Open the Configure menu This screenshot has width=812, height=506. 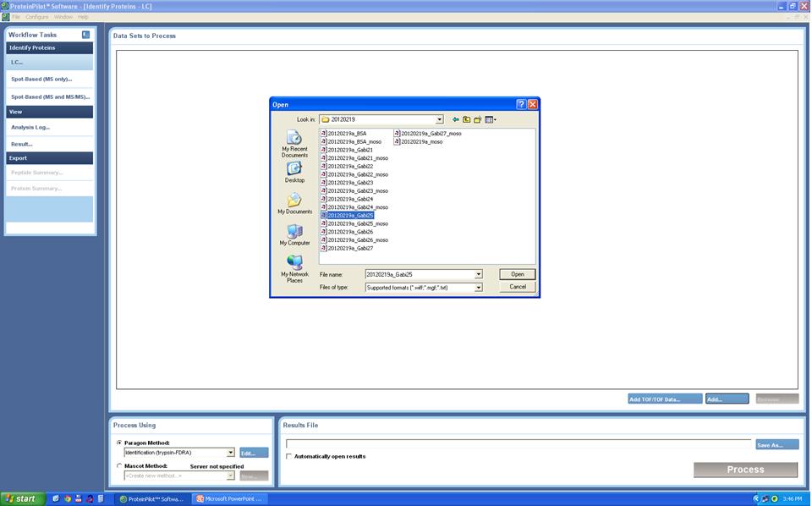tap(36, 17)
